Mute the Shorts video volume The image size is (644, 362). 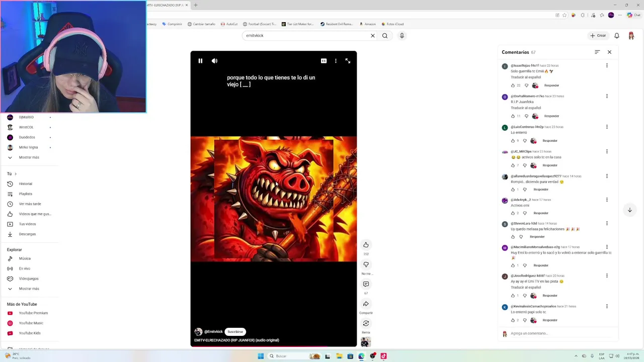214,61
